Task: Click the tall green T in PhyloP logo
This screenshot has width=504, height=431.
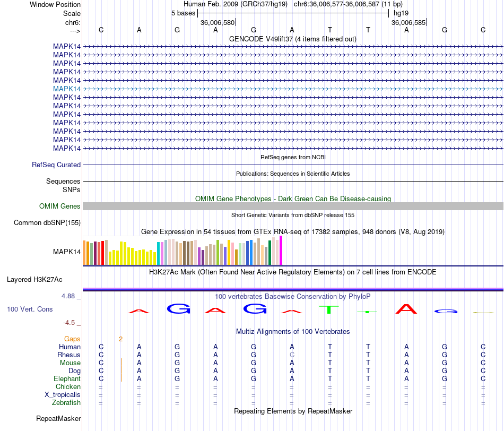Action: point(328,310)
